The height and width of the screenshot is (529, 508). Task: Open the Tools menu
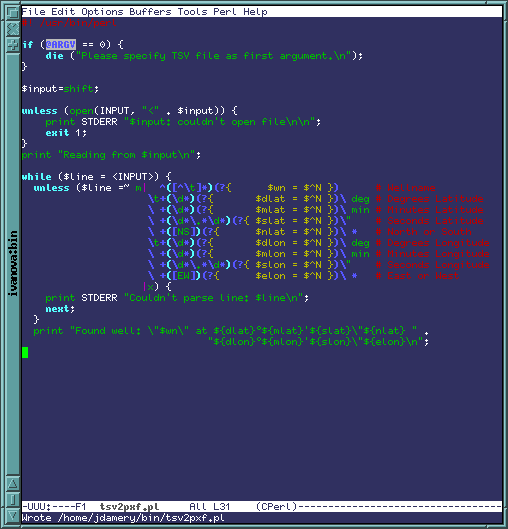coord(192,12)
